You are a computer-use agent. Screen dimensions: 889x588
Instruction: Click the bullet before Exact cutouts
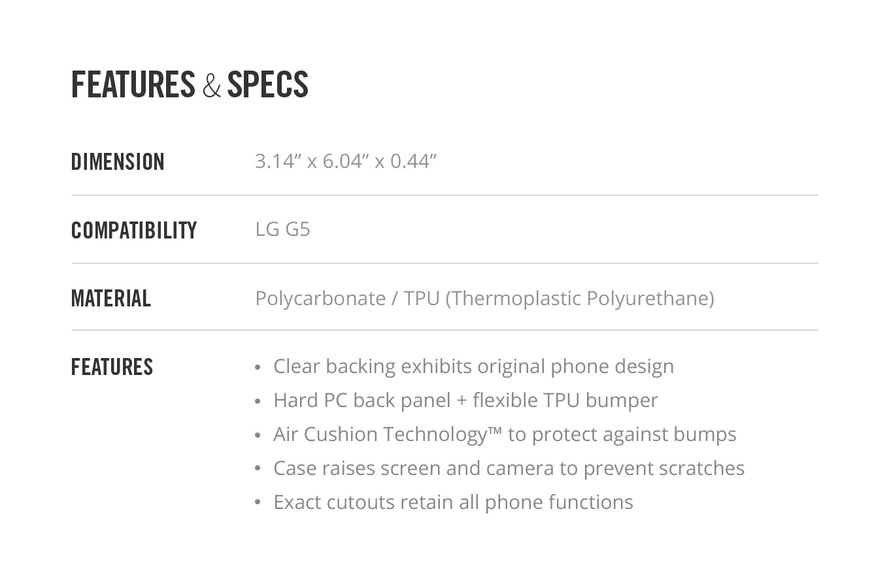pyautogui.click(x=258, y=502)
